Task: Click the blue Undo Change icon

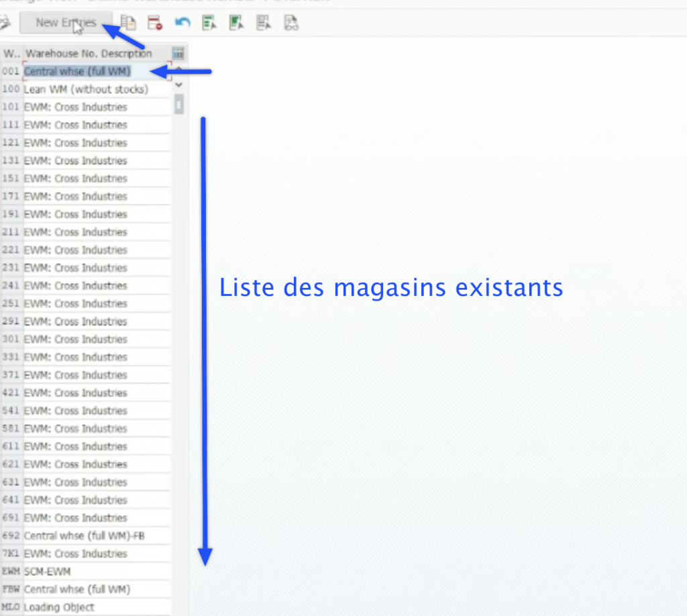Action: (x=182, y=23)
